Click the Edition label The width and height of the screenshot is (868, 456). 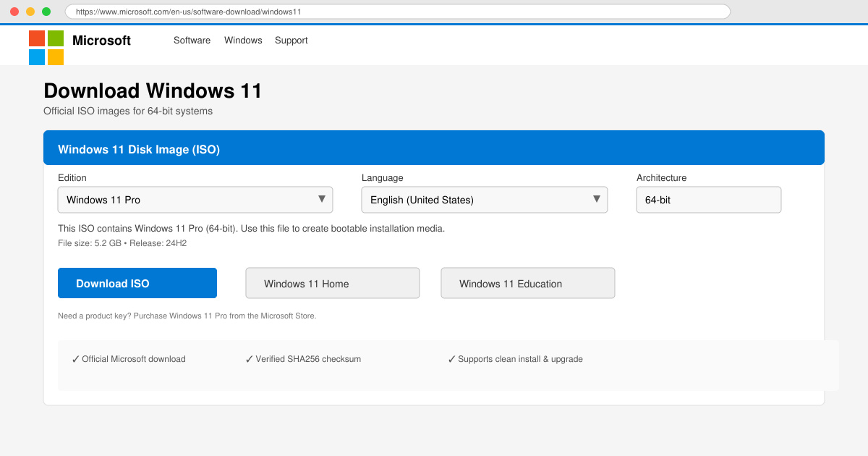(x=72, y=178)
